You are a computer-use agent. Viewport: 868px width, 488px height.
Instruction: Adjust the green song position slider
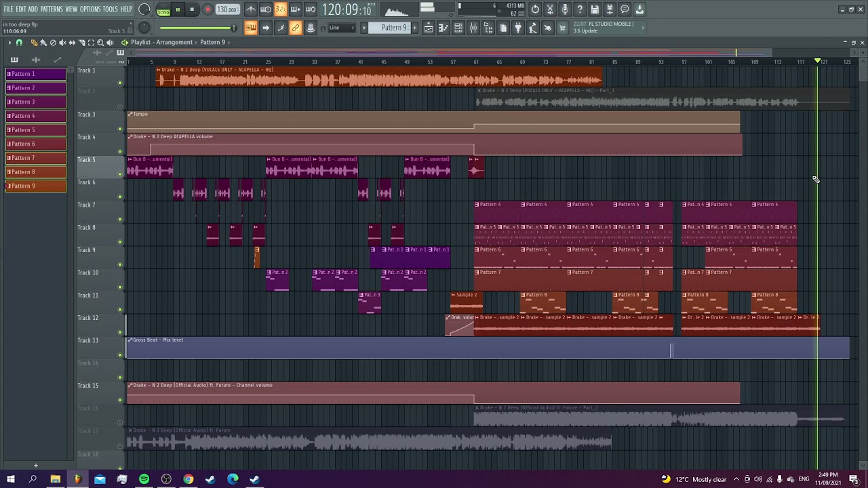[198, 28]
